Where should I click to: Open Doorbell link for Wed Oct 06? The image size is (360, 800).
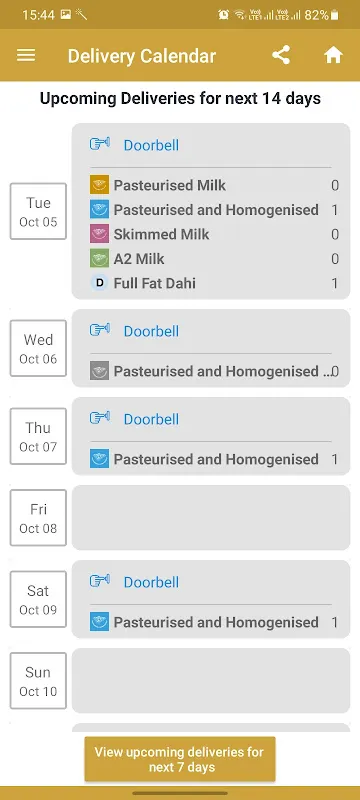pyautogui.click(x=151, y=331)
